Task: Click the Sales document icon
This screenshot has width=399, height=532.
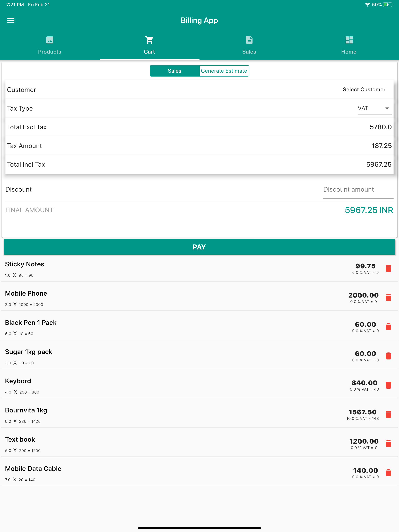Action: (x=249, y=40)
